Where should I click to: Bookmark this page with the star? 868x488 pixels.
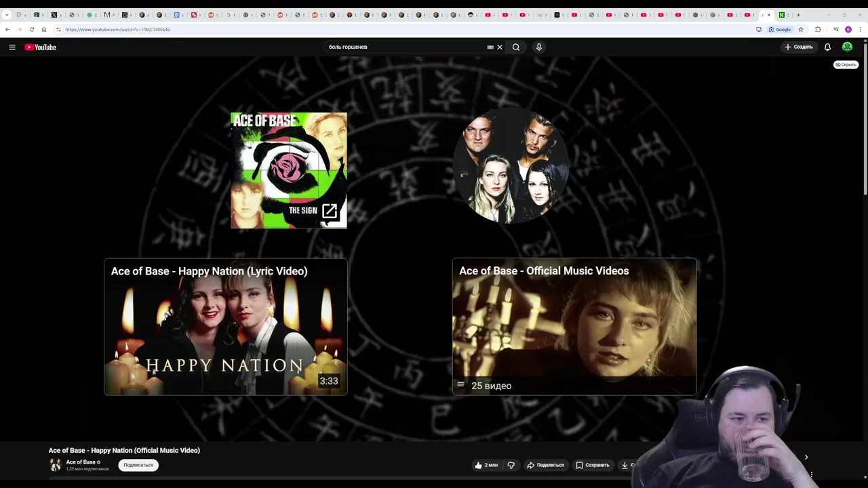tap(801, 29)
